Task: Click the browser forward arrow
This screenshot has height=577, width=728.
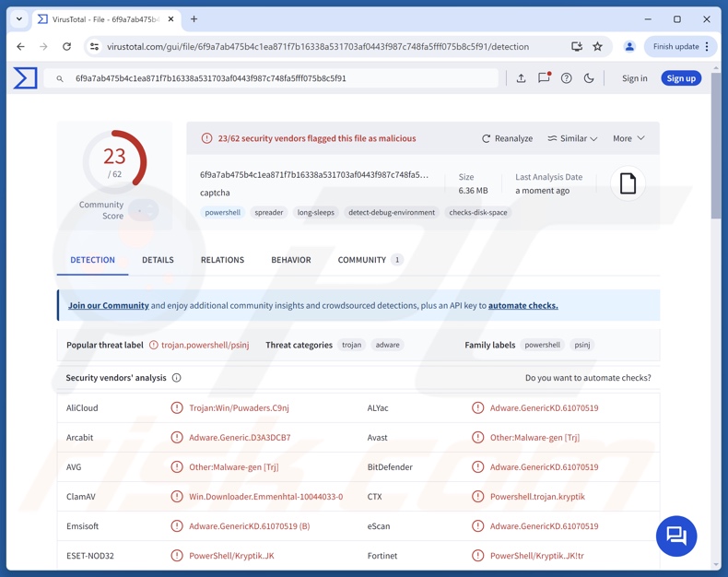Action: 43,46
